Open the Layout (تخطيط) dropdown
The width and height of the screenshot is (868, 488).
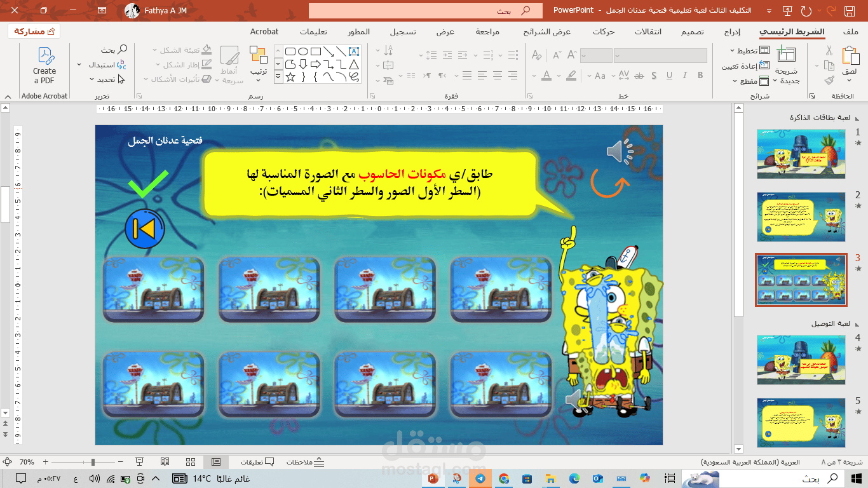(x=749, y=51)
